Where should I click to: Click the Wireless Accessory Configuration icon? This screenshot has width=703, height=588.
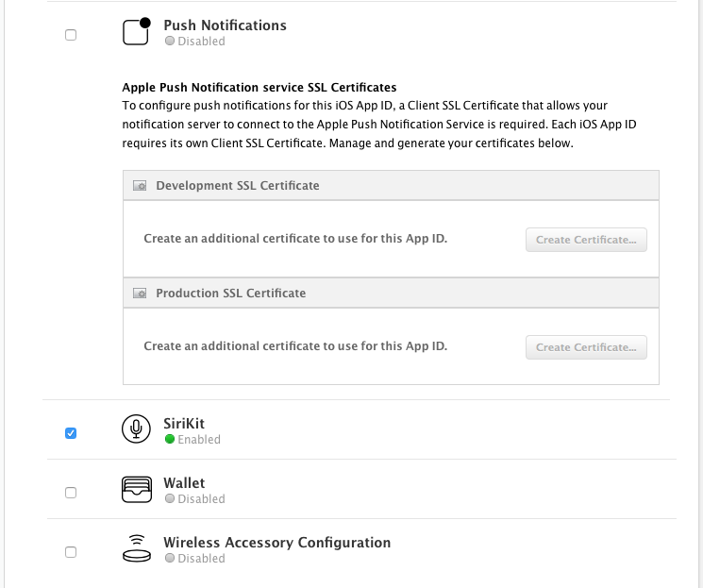[137, 548]
